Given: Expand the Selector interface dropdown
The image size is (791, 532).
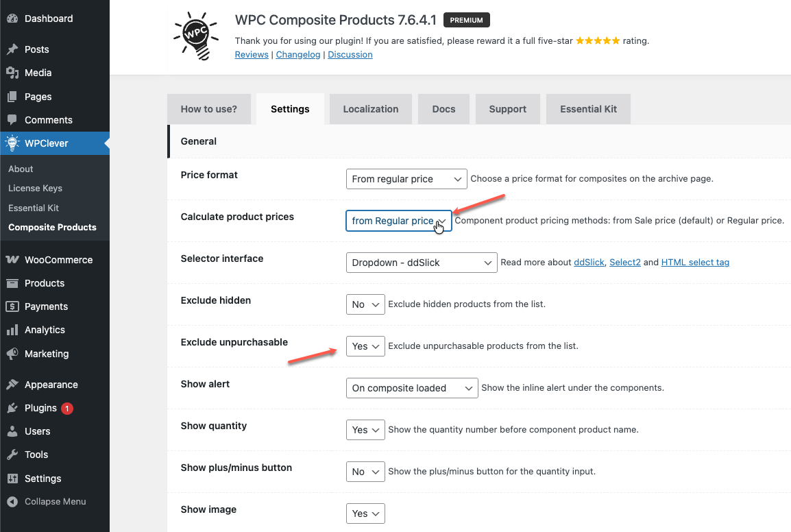Looking at the screenshot, I should 422,263.
